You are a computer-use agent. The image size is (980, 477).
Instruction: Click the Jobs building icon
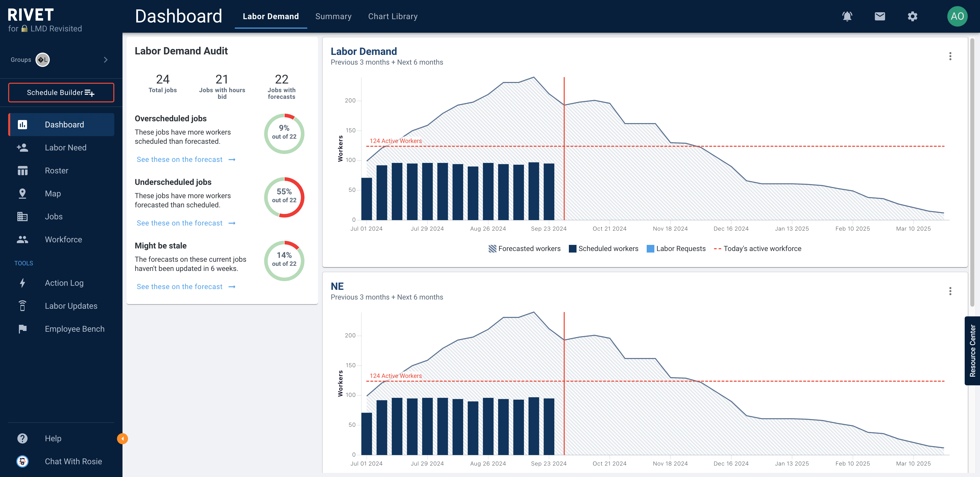[x=22, y=217]
